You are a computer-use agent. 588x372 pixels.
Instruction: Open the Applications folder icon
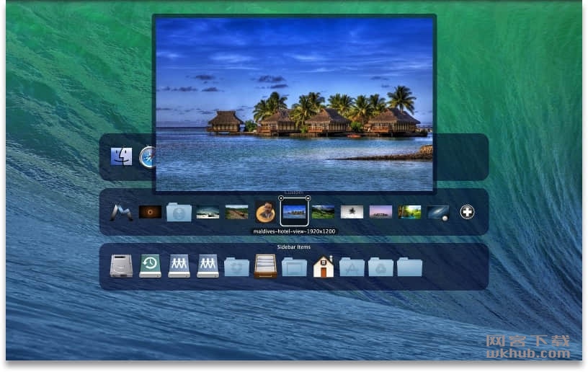point(352,267)
